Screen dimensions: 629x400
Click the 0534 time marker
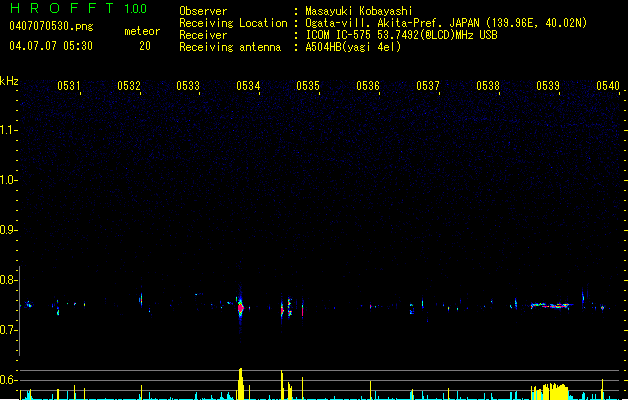click(248, 86)
